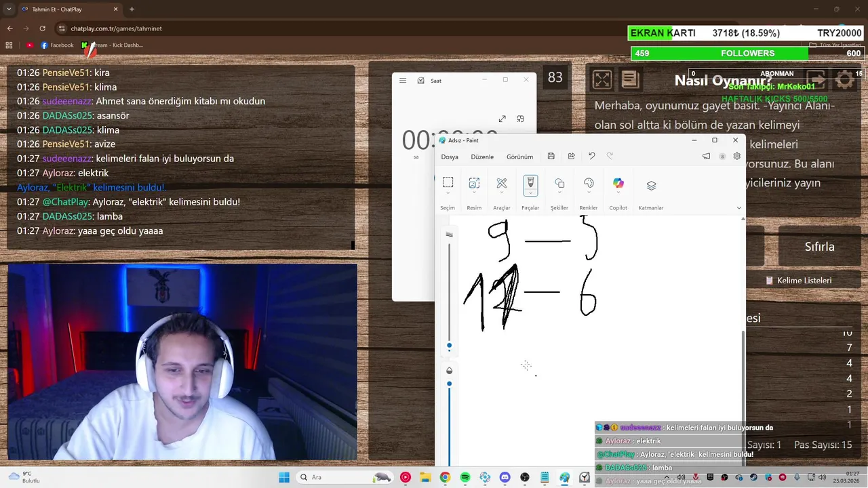Open Kelime Listeleri word lists

coord(799,281)
